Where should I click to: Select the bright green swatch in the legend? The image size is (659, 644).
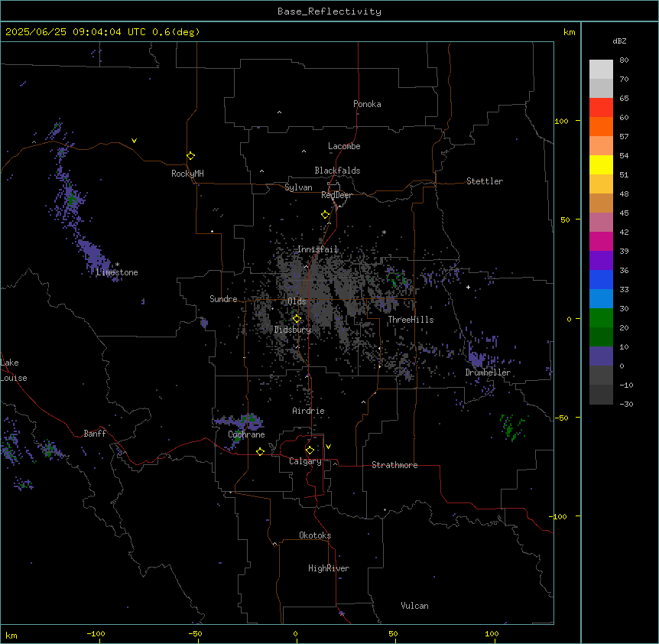[601, 318]
